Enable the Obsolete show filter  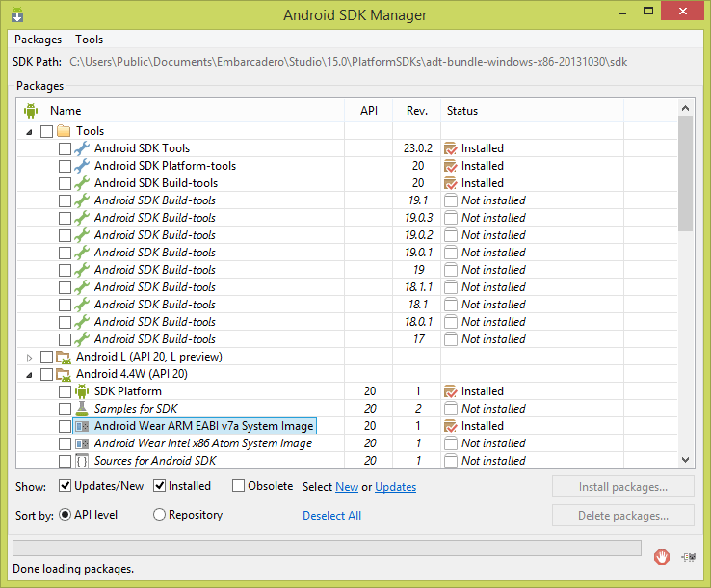(x=239, y=486)
